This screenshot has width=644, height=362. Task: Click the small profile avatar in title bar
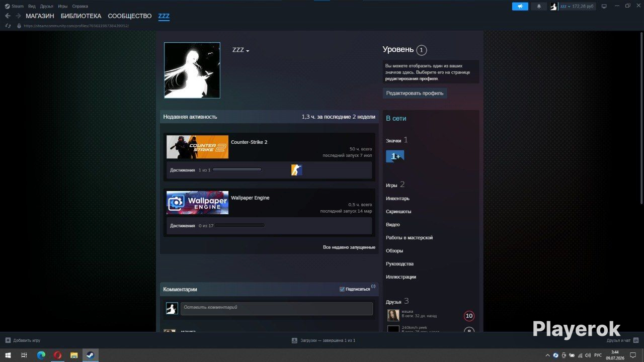[x=554, y=7]
